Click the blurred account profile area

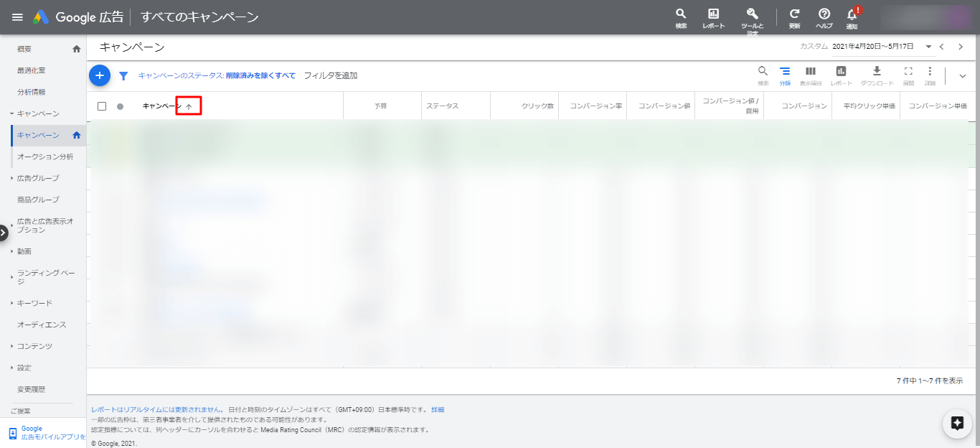925,17
